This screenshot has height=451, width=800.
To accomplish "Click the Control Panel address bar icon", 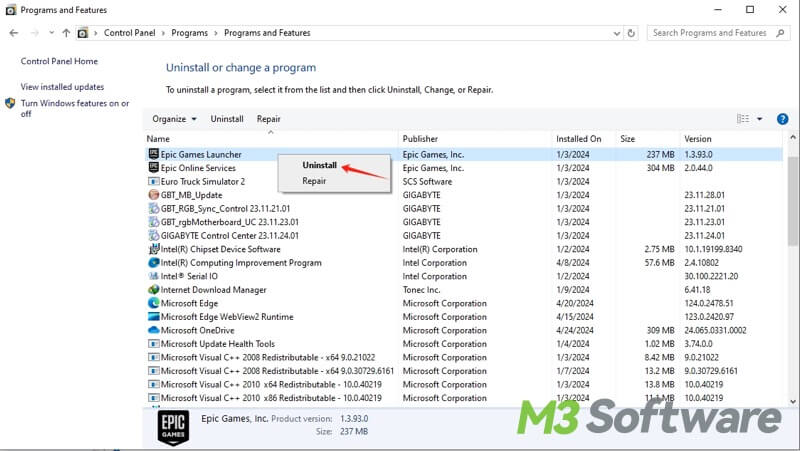I will coord(83,33).
